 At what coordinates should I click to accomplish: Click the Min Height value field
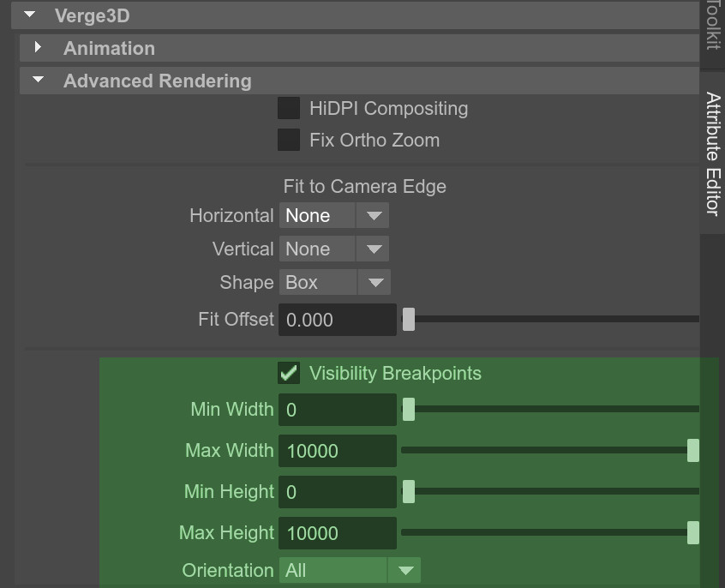coord(338,492)
